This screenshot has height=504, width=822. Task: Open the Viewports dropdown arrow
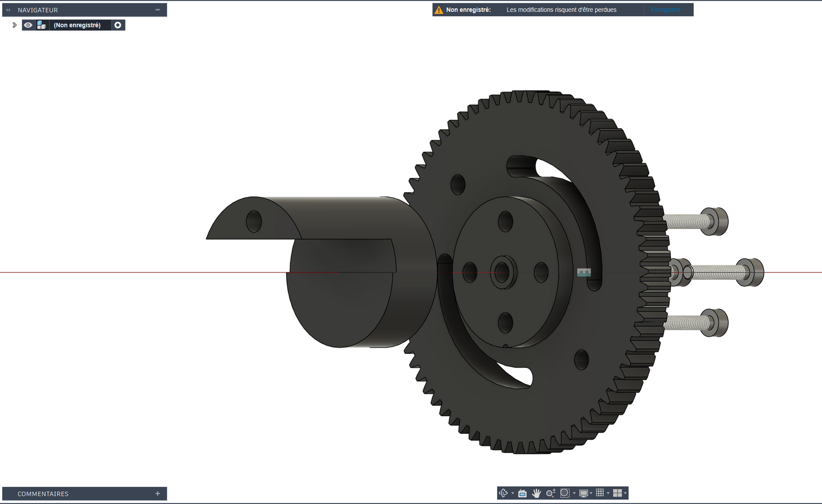click(625, 494)
